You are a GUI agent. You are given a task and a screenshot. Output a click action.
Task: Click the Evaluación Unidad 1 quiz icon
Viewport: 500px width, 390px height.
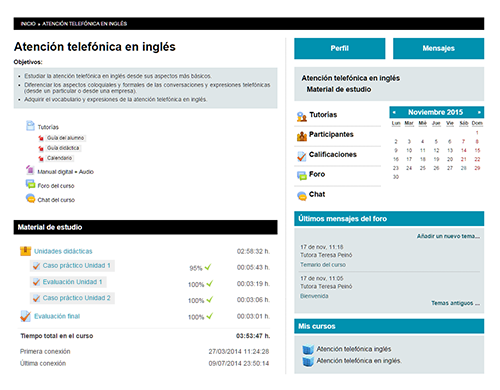coord(36,282)
